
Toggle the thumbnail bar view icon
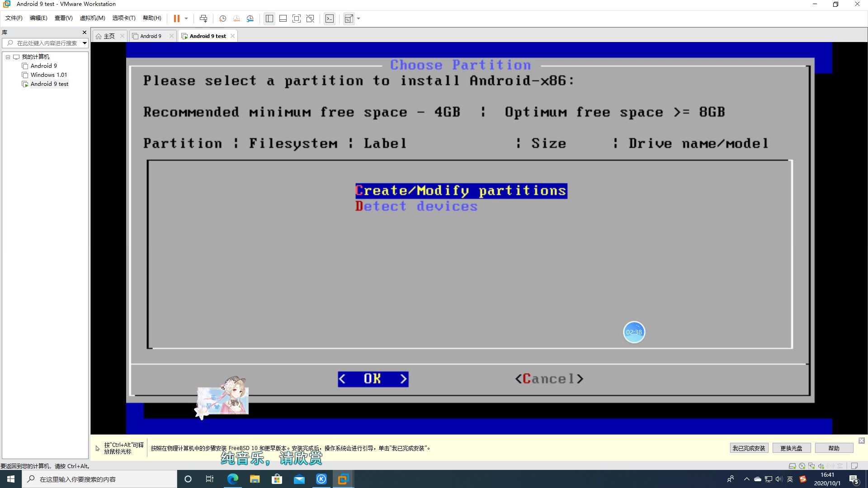pos(283,19)
